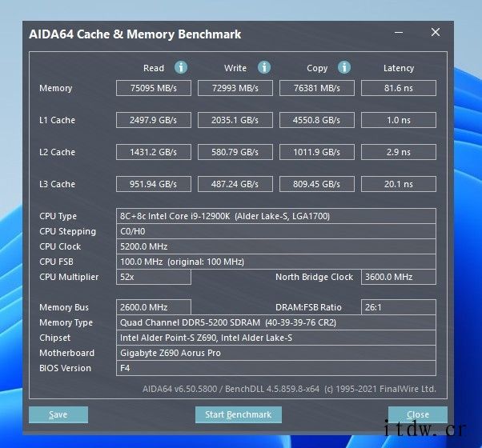Click L1 Cache read 2497.9 GB/s
The width and height of the screenshot is (482, 448).
(x=154, y=120)
